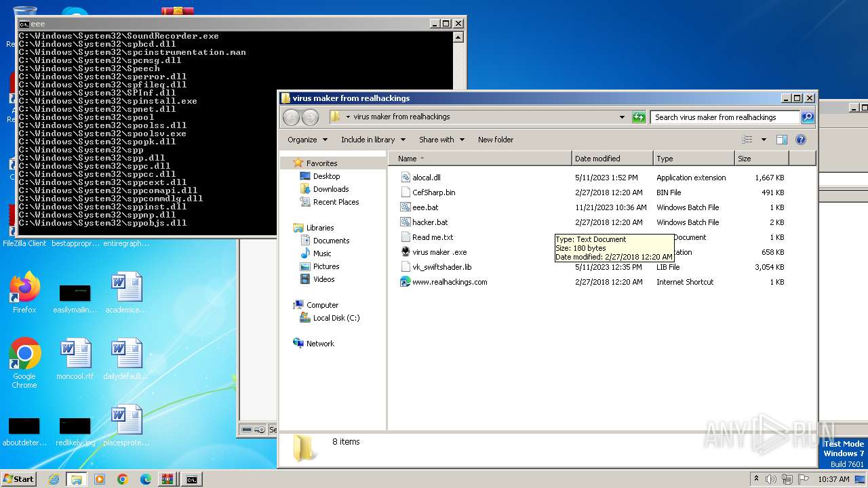Open FileZilla Client desktop shortcut label
The height and width of the screenshot is (488, 868).
[x=24, y=243]
